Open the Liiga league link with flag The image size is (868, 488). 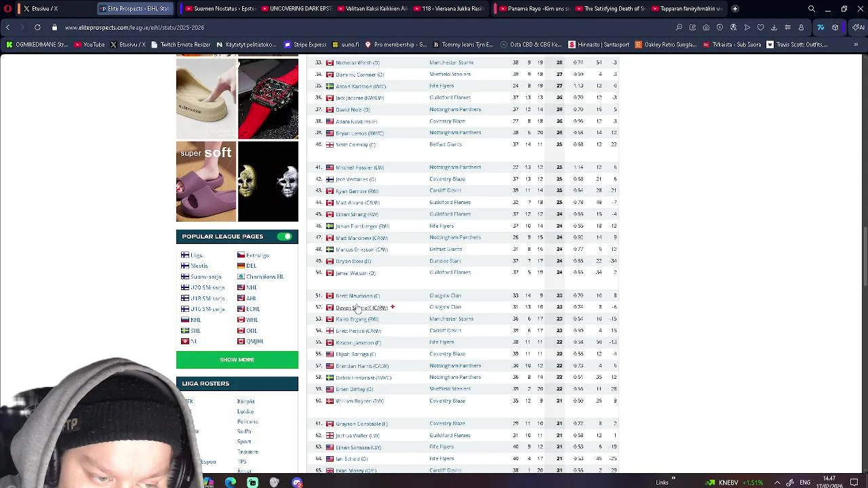(x=192, y=255)
